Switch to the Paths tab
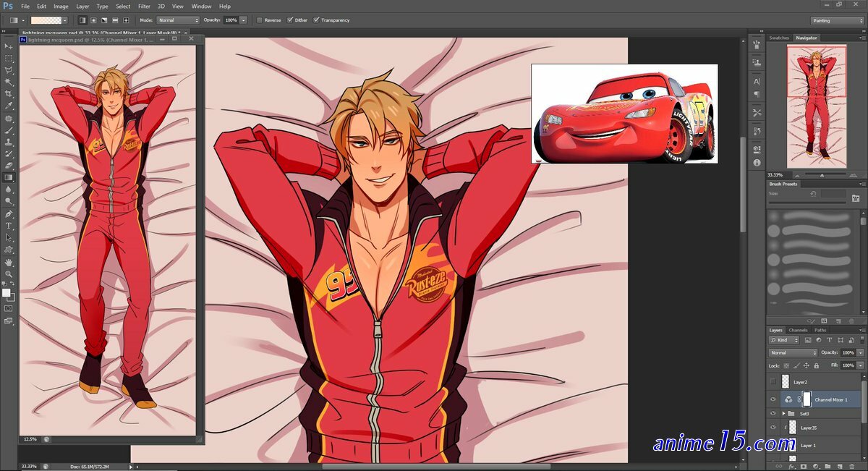Image resolution: width=868 pixels, height=471 pixels. pos(820,330)
